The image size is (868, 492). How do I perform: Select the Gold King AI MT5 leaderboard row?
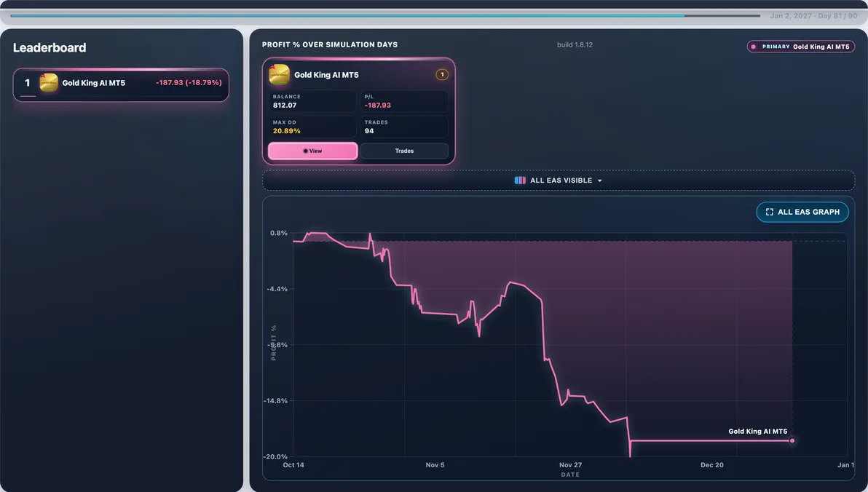click(x=121, y=84)
